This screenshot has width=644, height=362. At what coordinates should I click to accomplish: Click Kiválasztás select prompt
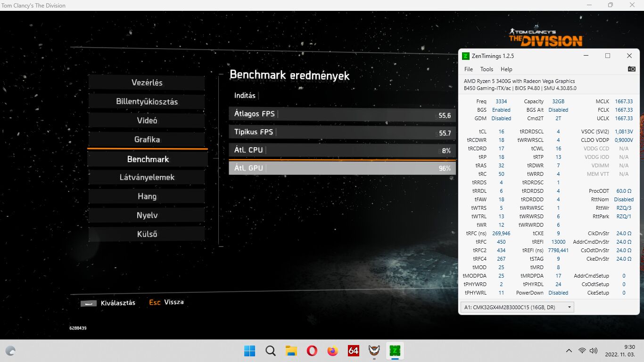pyautogui.click(x=108, y=303)
